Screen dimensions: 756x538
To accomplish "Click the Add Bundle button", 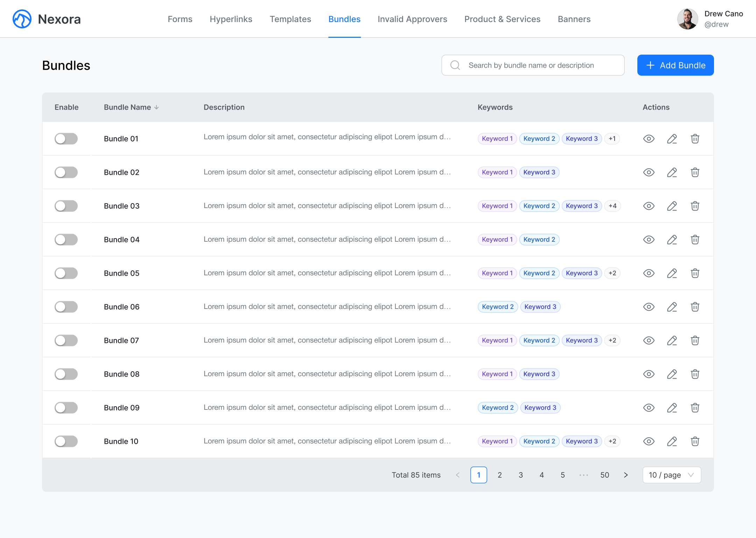I will tap(675, 65).
